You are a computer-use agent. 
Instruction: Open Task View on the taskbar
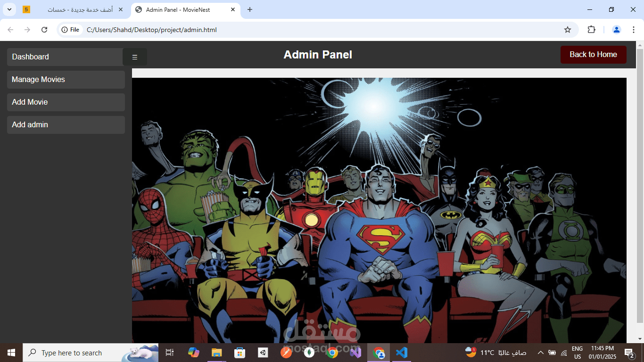pyautogui.click(x=170, y=353)
